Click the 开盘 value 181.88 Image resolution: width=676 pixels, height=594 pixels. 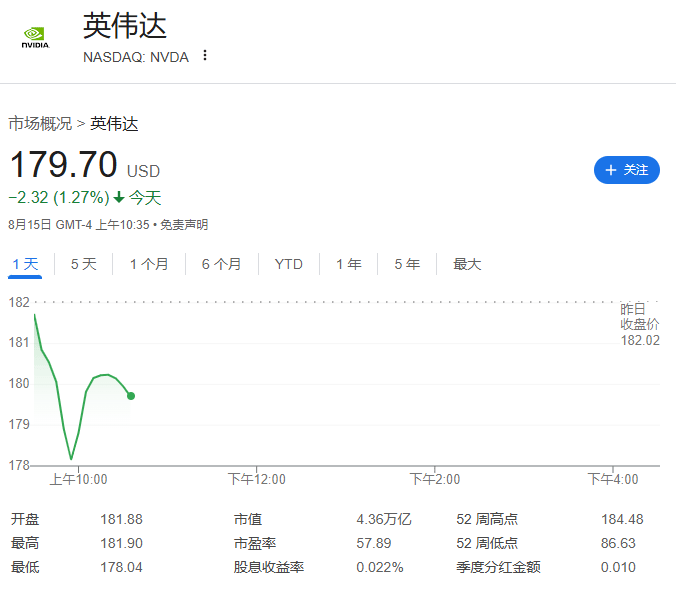122,519
